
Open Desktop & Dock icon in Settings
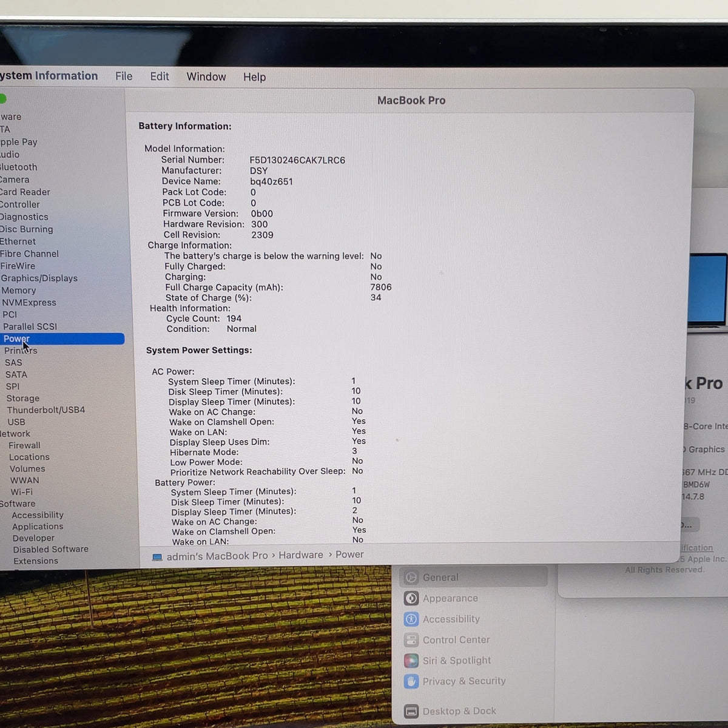411,711
